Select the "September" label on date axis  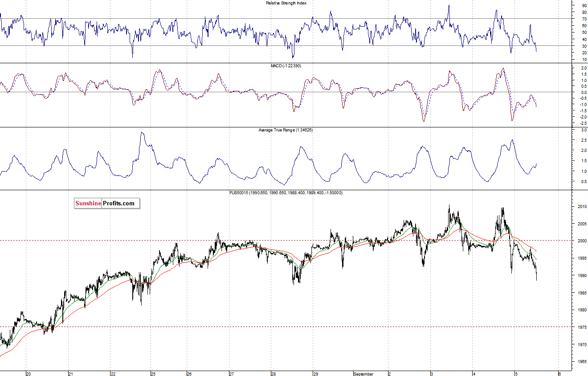tap(363, 374)
